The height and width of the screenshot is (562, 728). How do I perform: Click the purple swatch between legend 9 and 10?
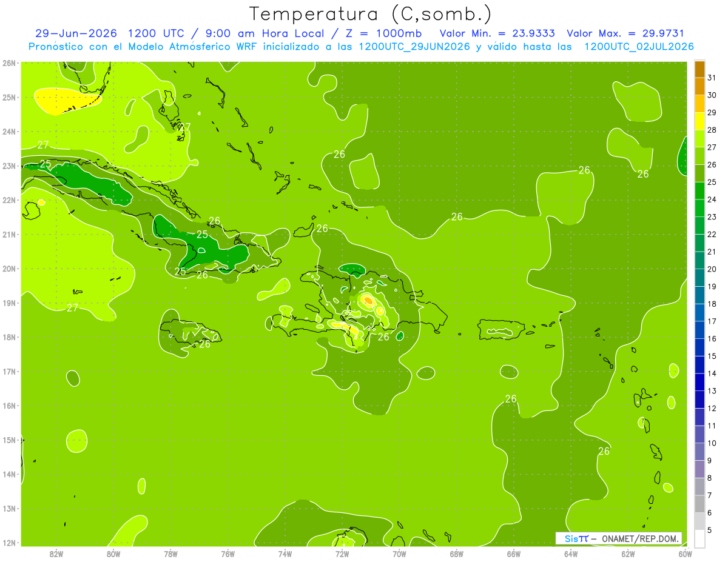700,451
